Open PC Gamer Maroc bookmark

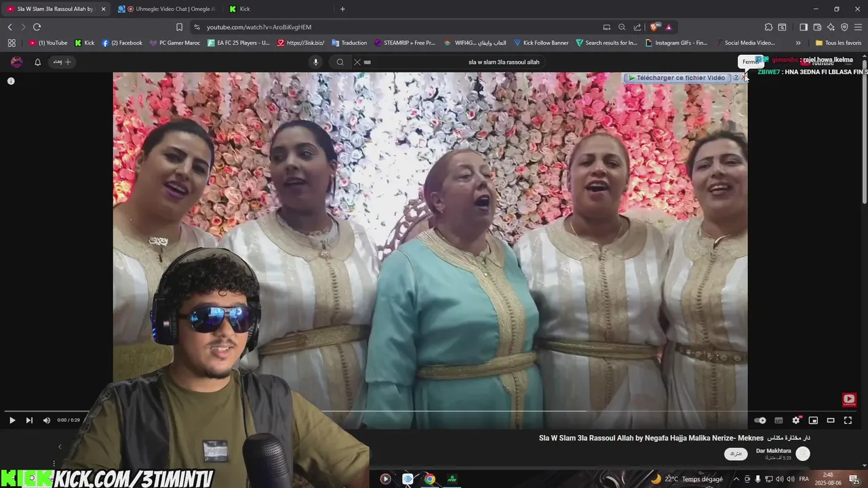tap(175, 43)
